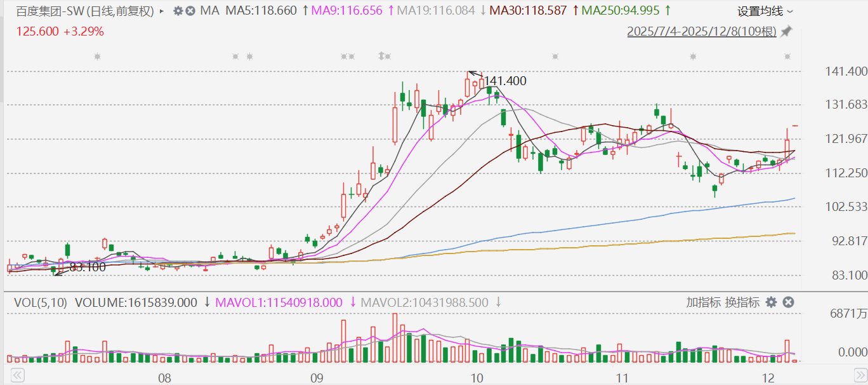Open the 2025/7/4-2025/12/8 date range link
Image resolution: width=868 pixels, height=385 pixels.
tap(701, 31)
